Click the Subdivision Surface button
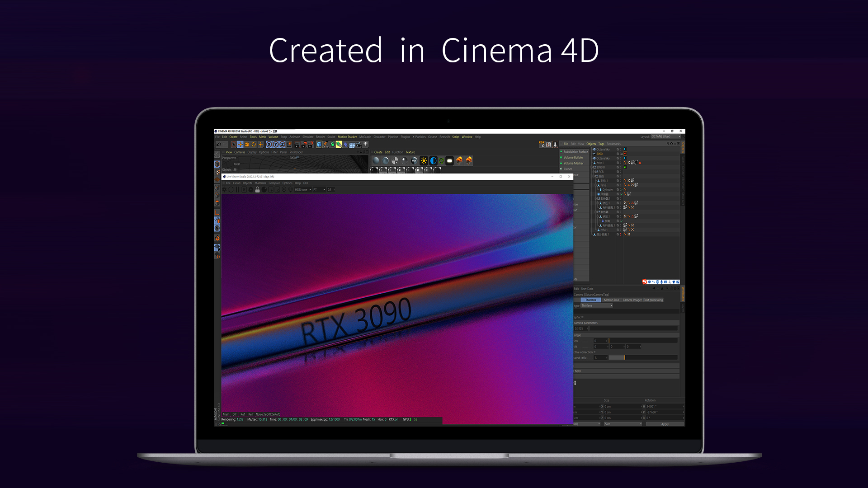Image resolution: width=868 pixels, height=488 pixels. coord(575,152)
